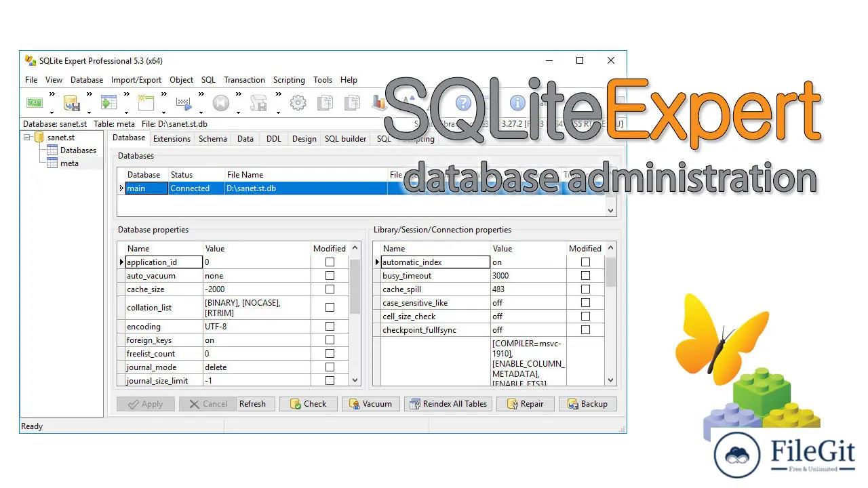Toggle Modified checkbox for cell_size_check
The height and width of the screenshot is (488, 868).
point(585,316)
